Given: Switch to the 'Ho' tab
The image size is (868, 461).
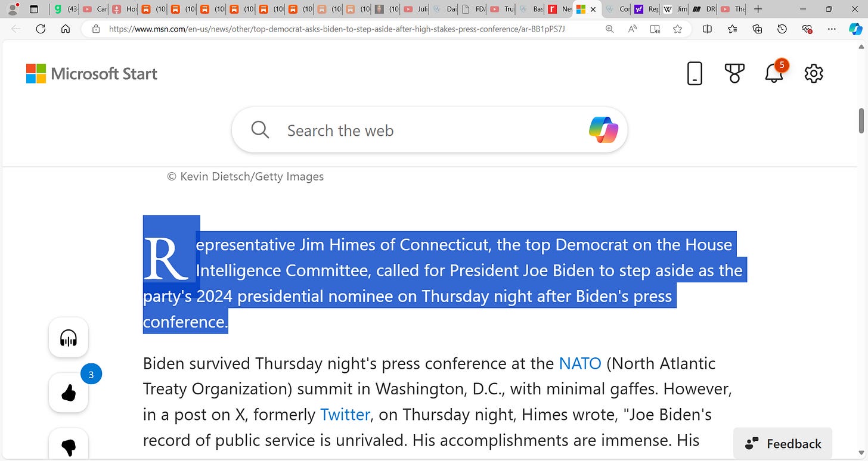Looking at the screenshot, I should coord(123,9).
